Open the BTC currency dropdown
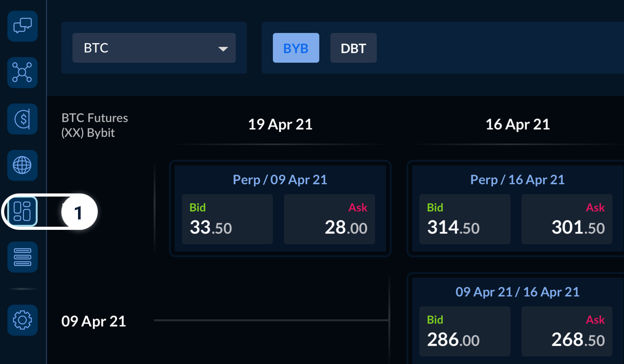 (x=154, y=48)
